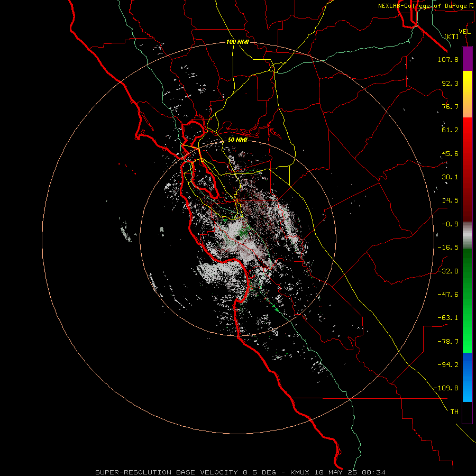The image size is (476, 476).
Task: Select the -78.7 legend value
Action: tap(448, 342)
